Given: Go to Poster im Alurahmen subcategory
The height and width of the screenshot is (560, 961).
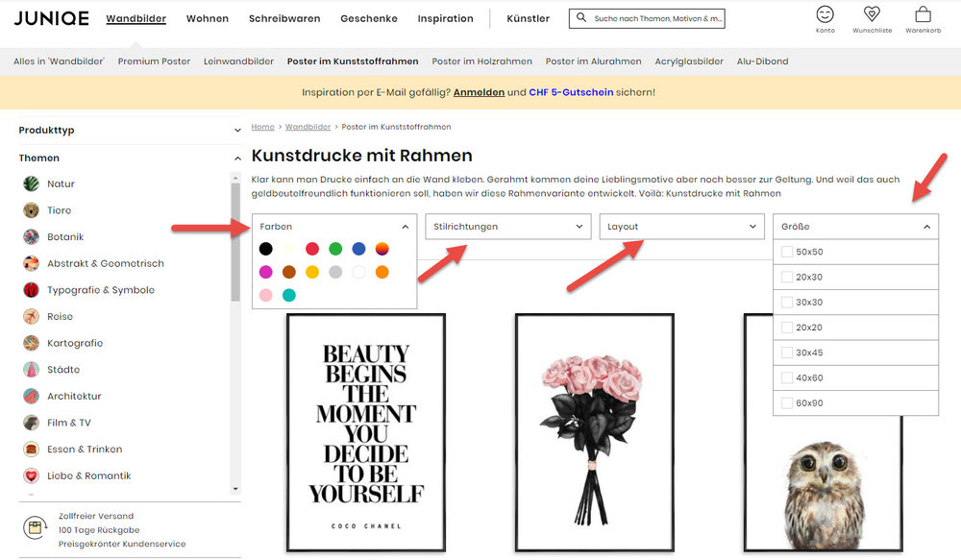Looking at the screenshot, I should [x=593, y=61].
